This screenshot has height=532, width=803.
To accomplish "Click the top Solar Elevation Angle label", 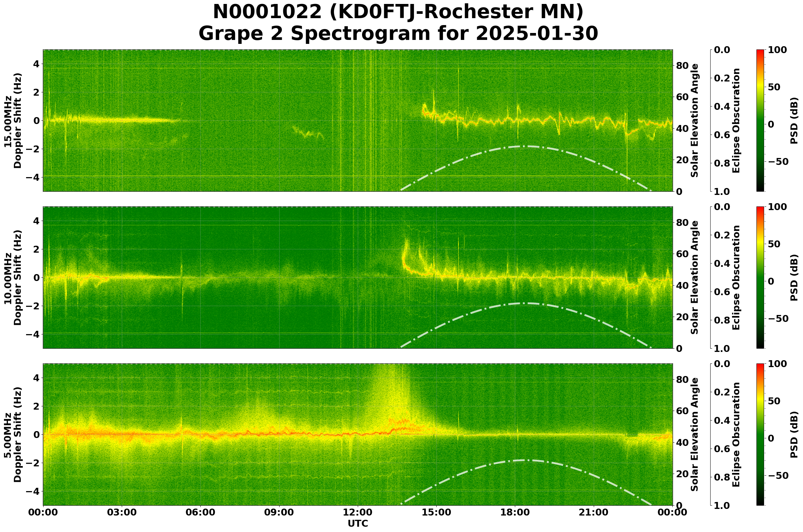I will click(695, 120).
